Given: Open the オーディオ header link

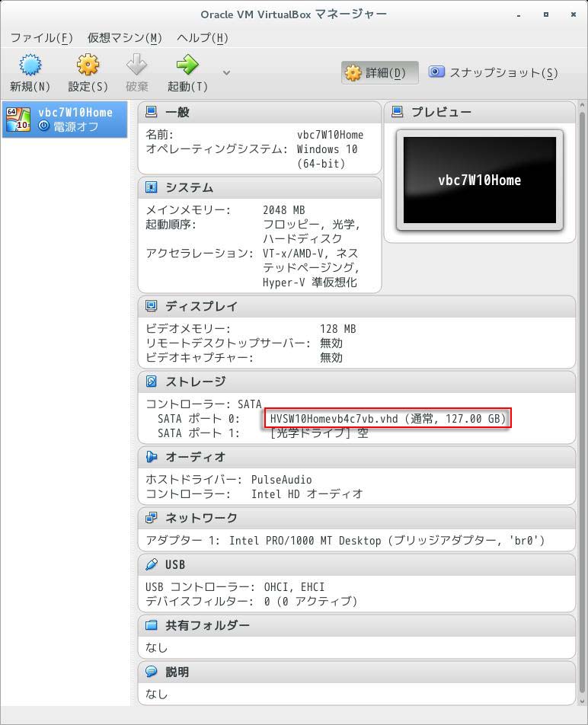Looking at the screenshot, I should click(196, 457).
